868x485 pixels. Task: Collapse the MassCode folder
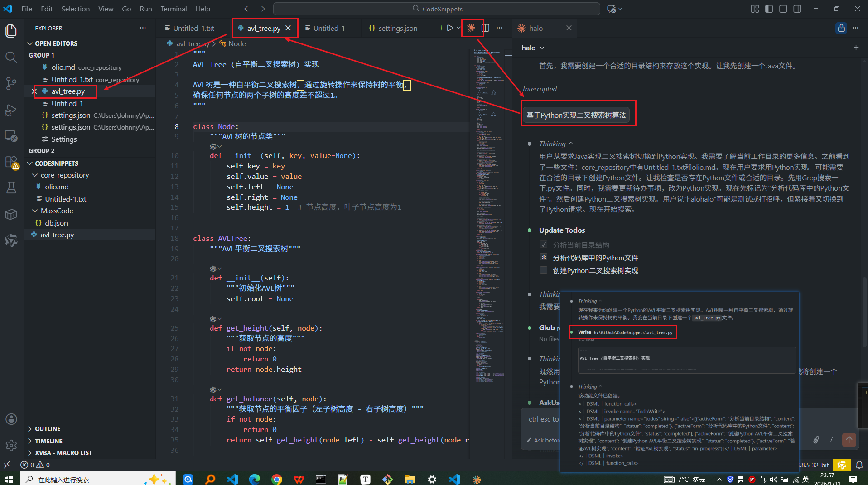click(x=90, y=211)
